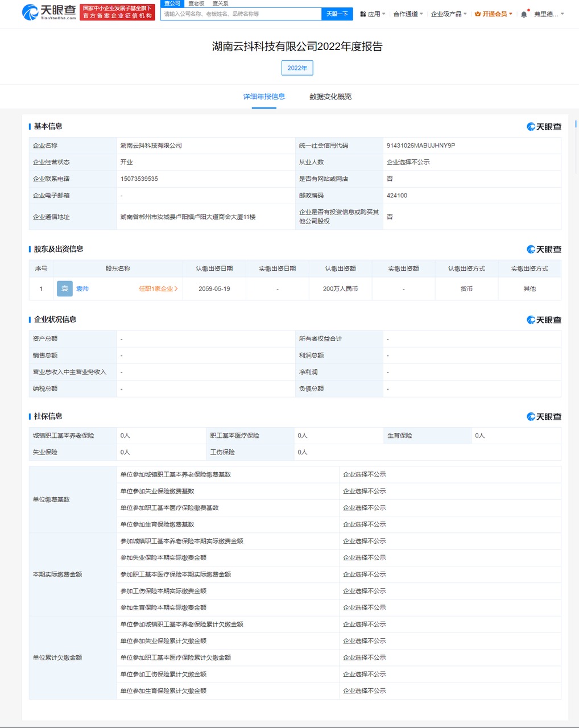Expand the 合作通道 dropdown menu
The image size is (579, 728).
408,14
